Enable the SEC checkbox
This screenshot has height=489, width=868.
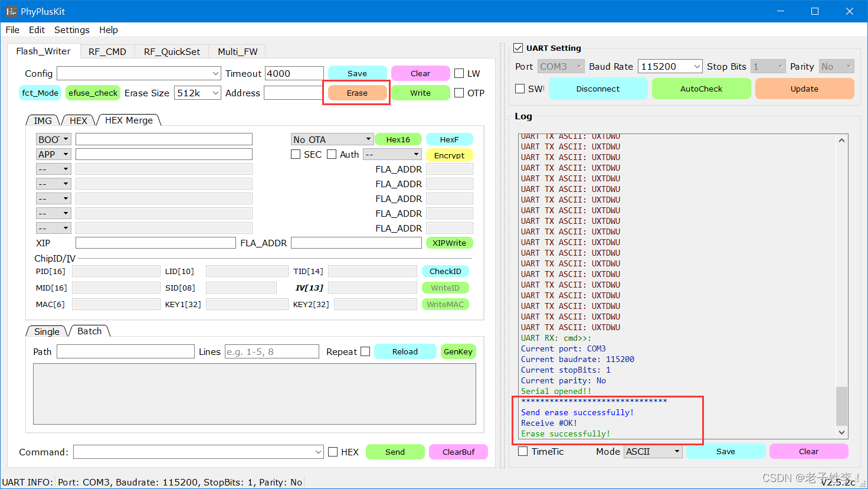[296, 154]
